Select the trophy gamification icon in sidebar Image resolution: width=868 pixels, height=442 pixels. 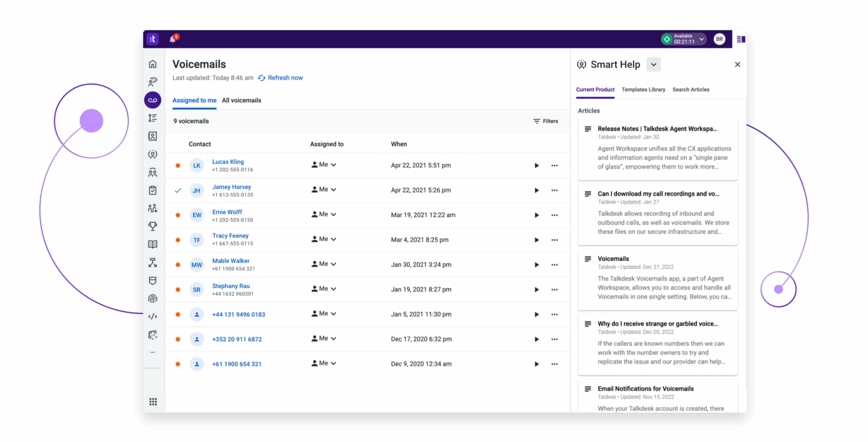pyautogui.click(x=153, y=226)
